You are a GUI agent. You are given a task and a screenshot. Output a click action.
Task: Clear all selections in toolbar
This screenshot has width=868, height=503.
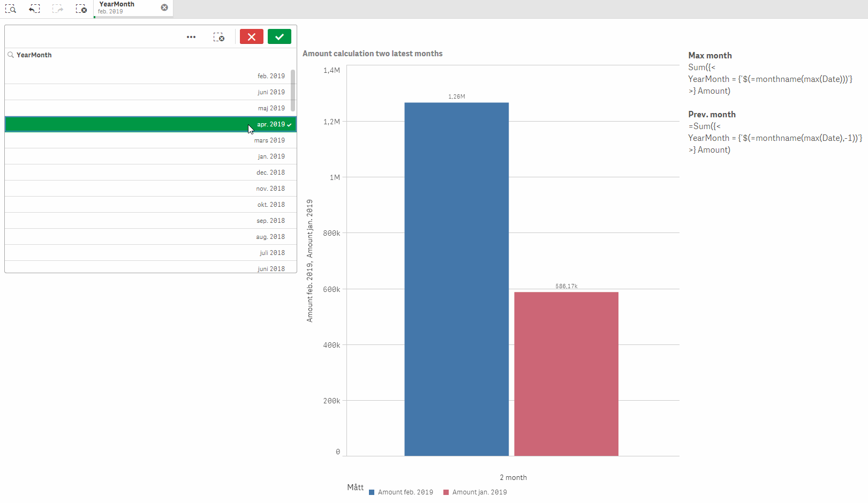tap(81, 9)
